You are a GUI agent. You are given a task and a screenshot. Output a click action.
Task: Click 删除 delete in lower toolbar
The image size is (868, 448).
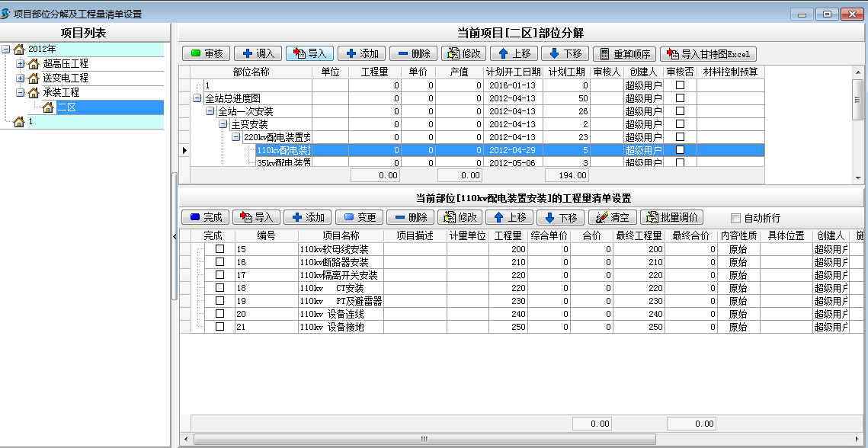click(x=410, y=217)
